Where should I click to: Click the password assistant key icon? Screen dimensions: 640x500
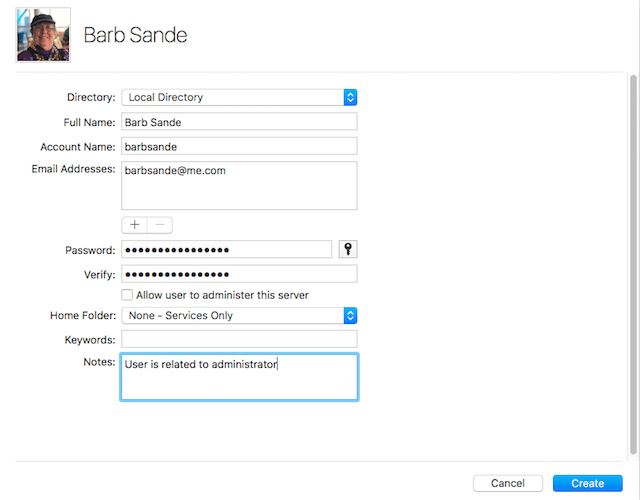click(x=348, y=250)
